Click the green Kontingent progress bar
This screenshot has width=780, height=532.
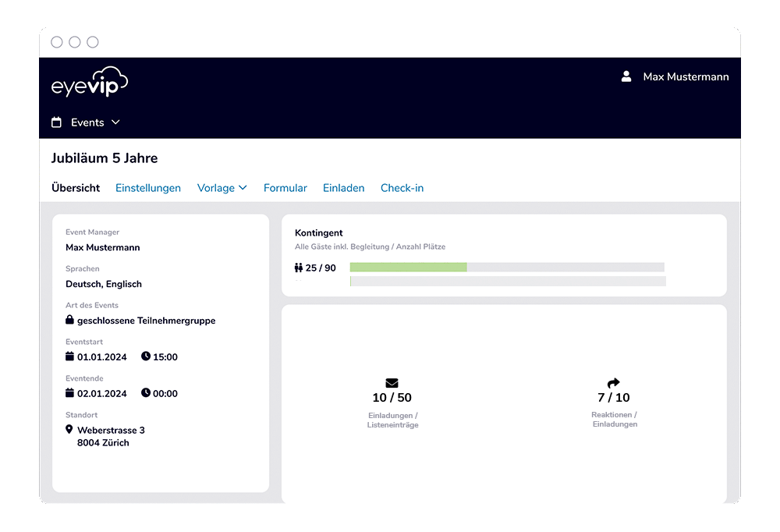point(408,268)
